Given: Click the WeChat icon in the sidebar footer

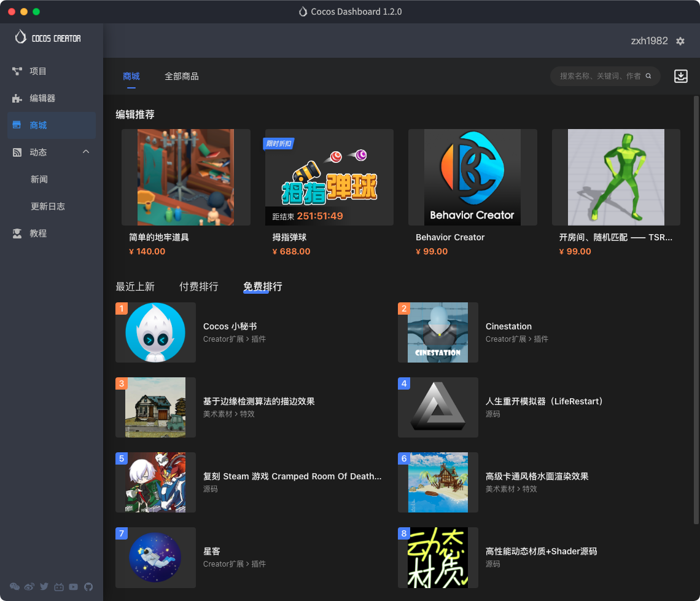Looking at the screenshot, I should [x=15, y=587].
